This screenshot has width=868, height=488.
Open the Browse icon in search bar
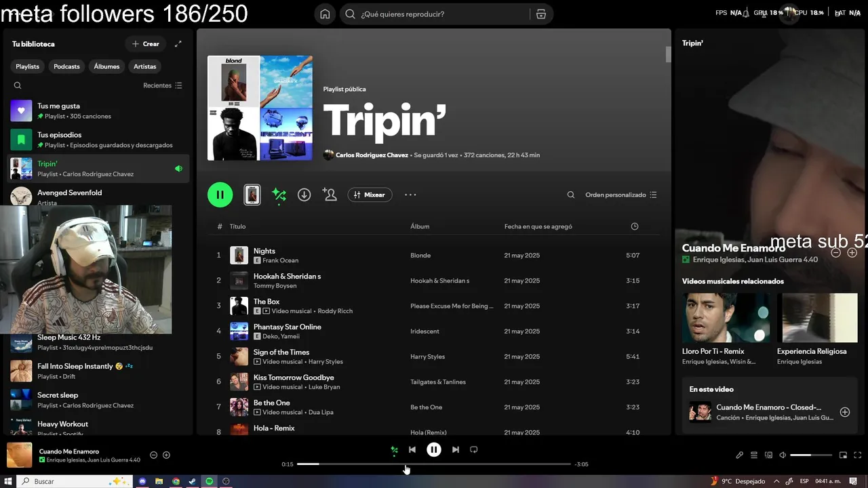pos(540,14)
